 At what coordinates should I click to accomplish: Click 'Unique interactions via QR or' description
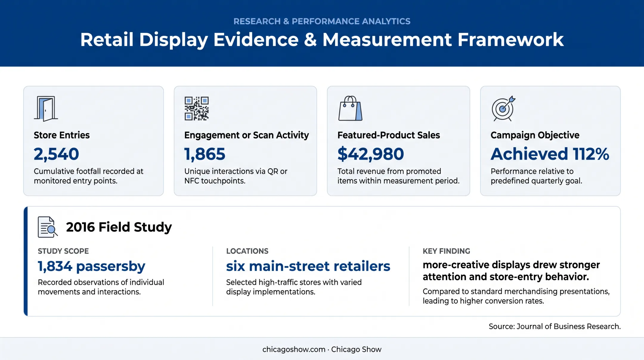(236, 171)
